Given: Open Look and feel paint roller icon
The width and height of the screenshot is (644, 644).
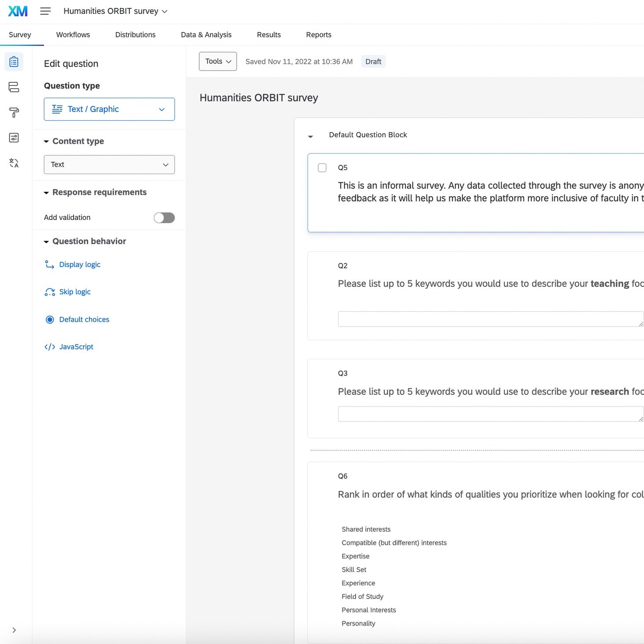Looking at the screenshot, I should (14, 112).
